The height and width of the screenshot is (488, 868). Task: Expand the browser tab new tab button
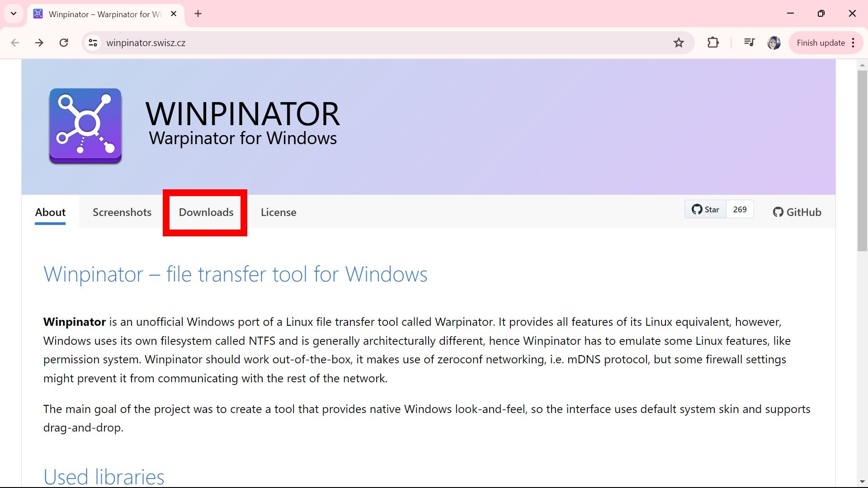pos(198,13)
